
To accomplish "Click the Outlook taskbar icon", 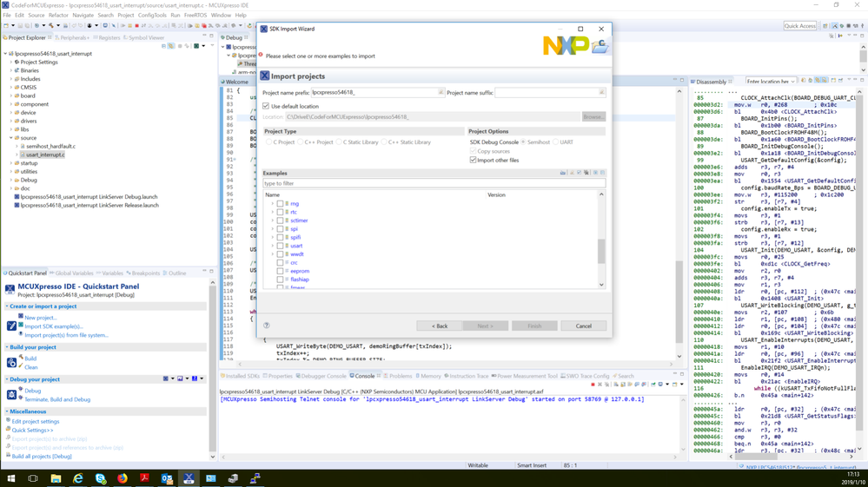I will [167, 478].
